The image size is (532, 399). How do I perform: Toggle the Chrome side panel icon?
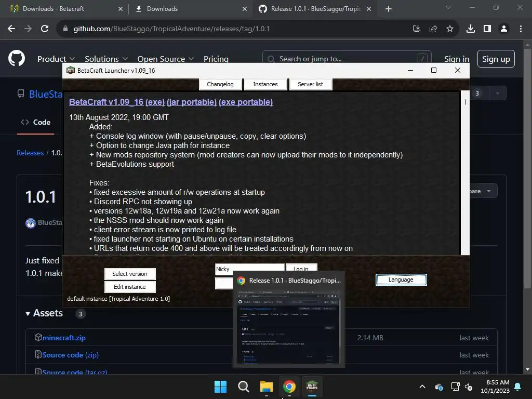point(487,29)
